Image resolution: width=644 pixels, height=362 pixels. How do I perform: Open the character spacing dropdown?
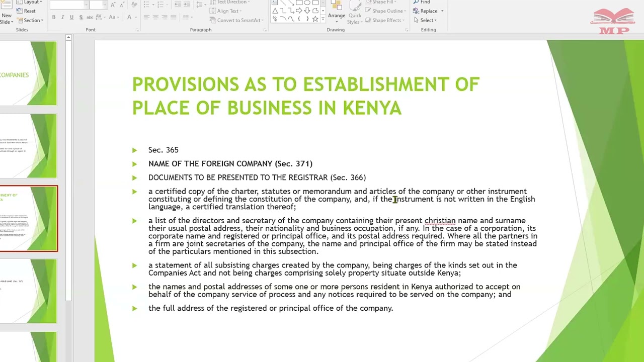pos(101,17)
